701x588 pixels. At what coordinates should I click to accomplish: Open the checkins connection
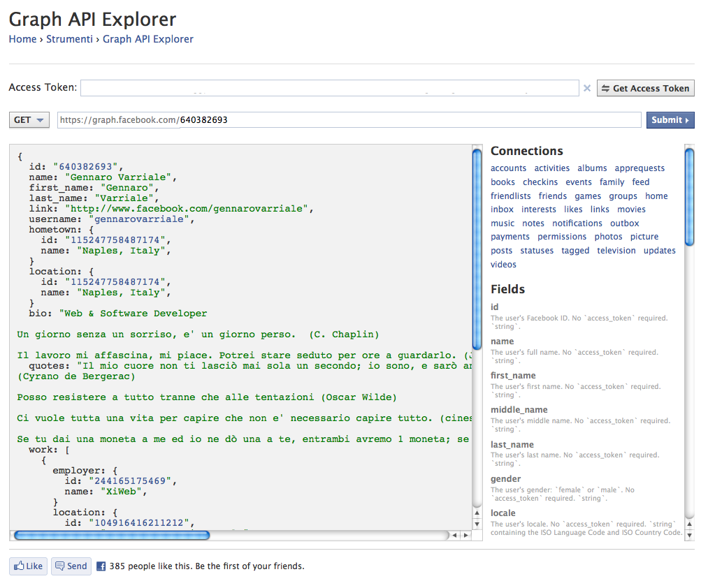tap(540, 182)
